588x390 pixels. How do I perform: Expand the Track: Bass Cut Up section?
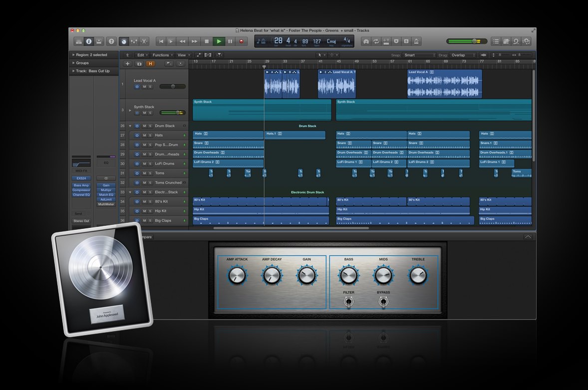tap(73, 71)
